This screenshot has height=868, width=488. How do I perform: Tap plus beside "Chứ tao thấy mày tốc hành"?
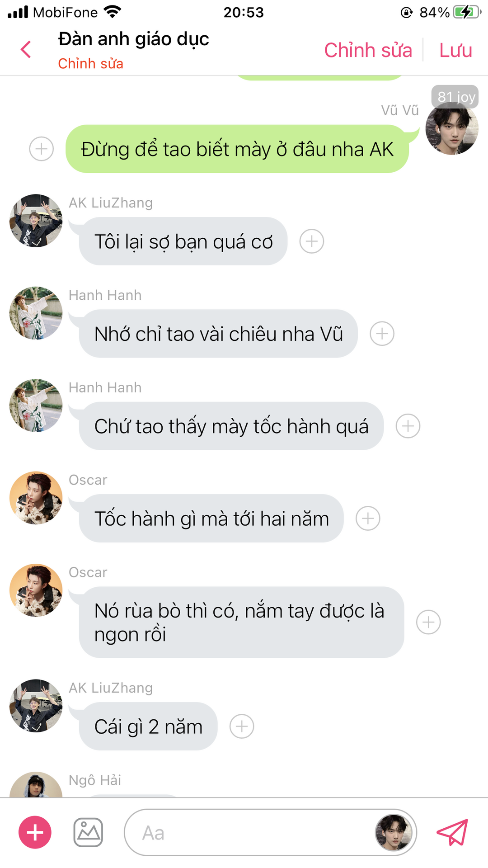[x=408, y=426]
